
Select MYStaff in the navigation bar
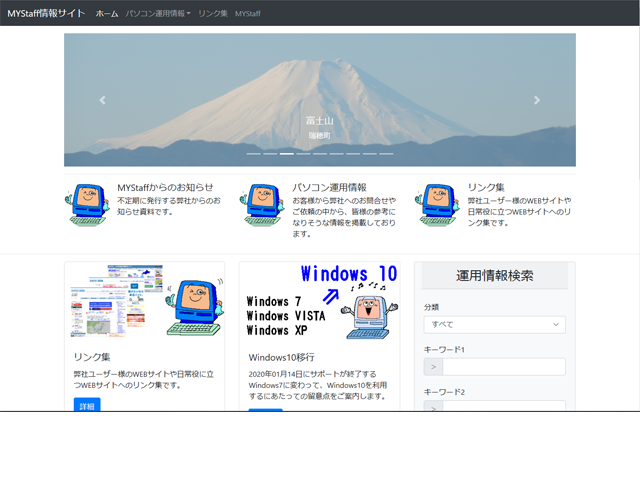pyautogui.click(x=248, y=14)
